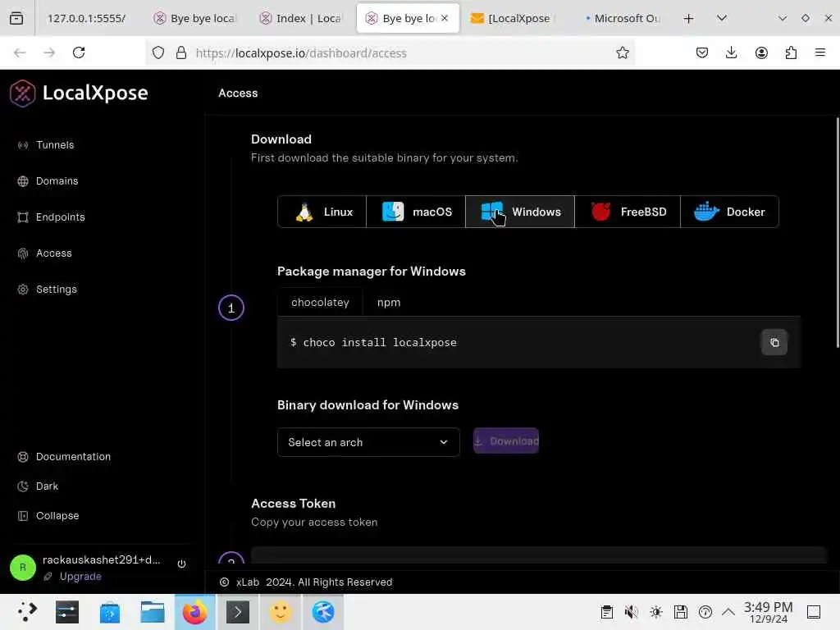The height and width of the screenshot is (630, 840).
Task: Click the tracking protection shield icon
Action: click(x=158, y=52)
